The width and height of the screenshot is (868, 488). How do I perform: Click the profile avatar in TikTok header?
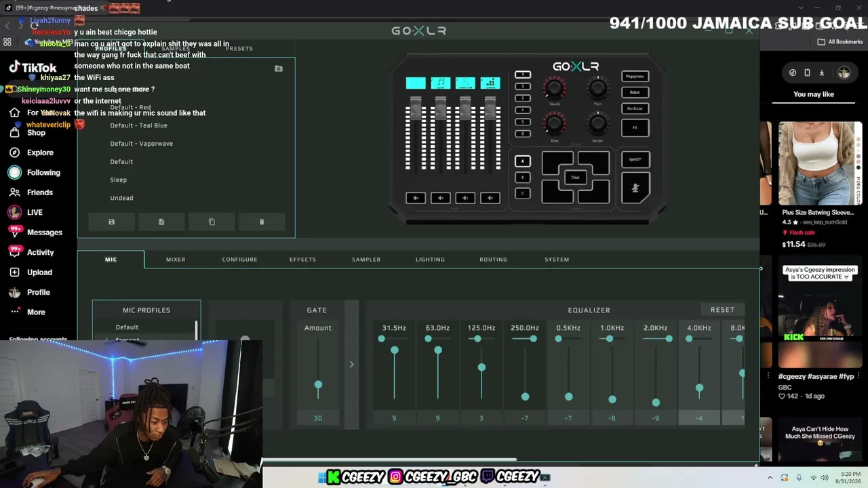pyautogui.click(x=844, y=73)
